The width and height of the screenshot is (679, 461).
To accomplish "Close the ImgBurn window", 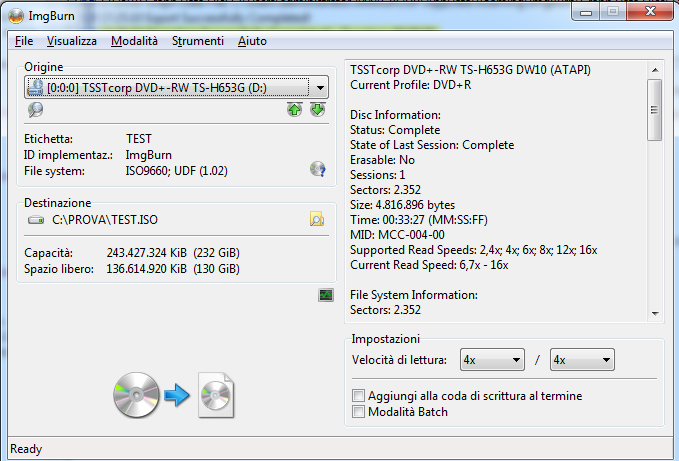I will [x=650, y=12].
